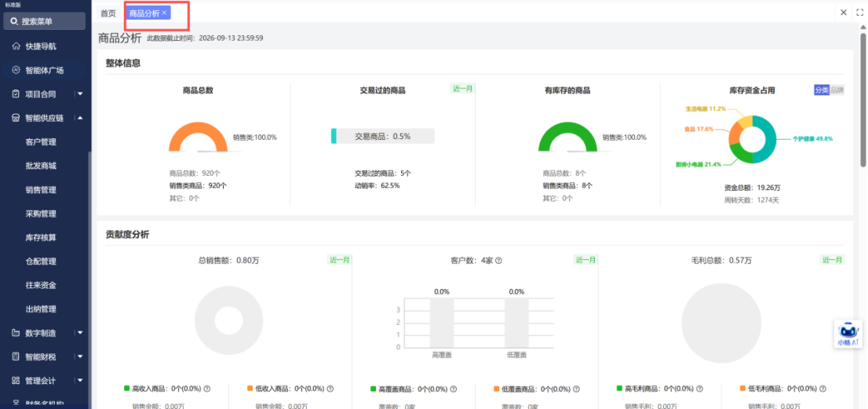The width and height of the screenshot is (868, 409).
Task: Click the 搜索菜单 search field
Action: pos(45,21)
